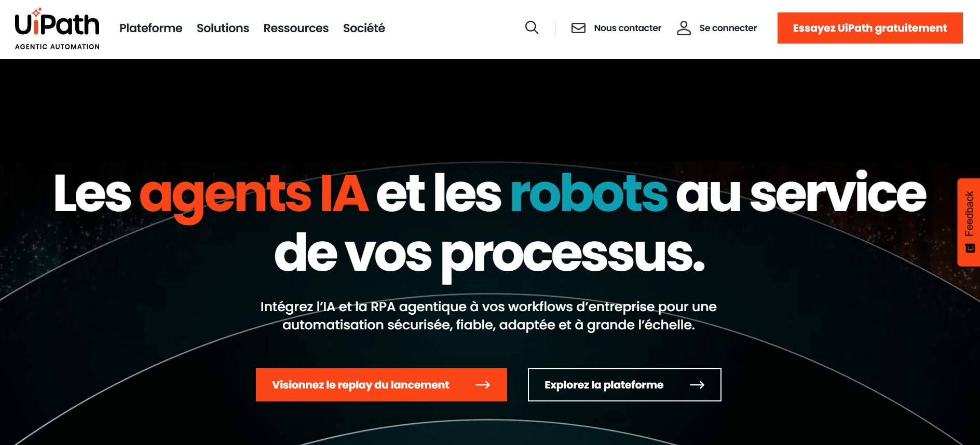The image size is (980, 445).
Task: Open the Feedback side tab label
Action: 969,214
